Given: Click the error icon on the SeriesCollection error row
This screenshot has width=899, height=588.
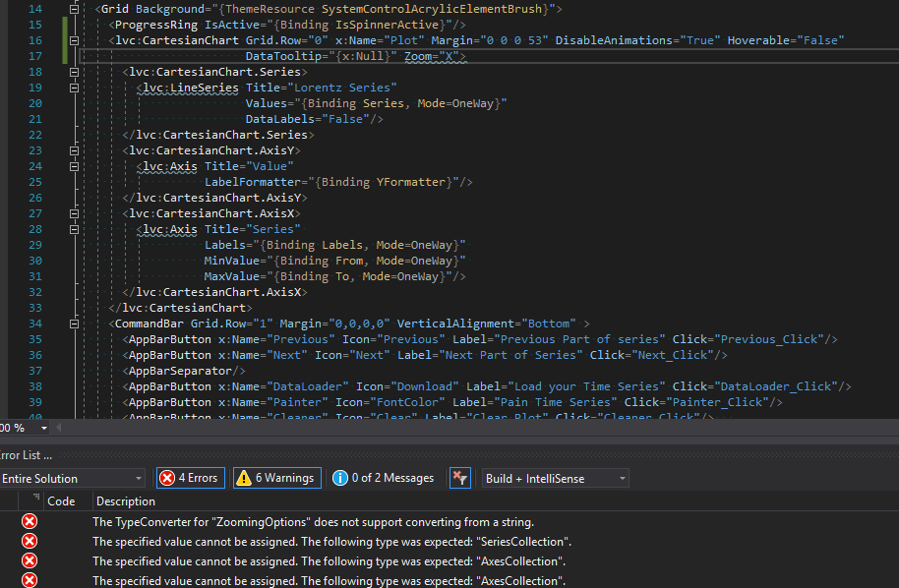Looking at the screenshot, I should tap(29, 540).
